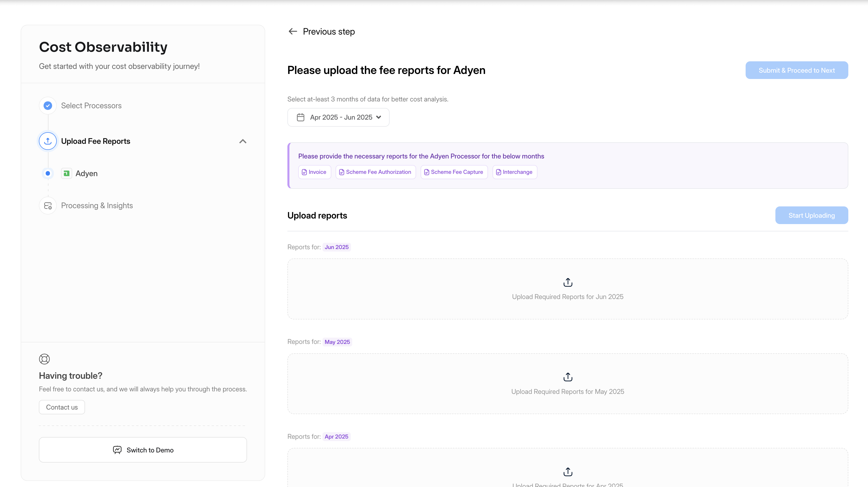Click the Upload Fee Reports step icon
868x487 pixels.
pos(48,141)
